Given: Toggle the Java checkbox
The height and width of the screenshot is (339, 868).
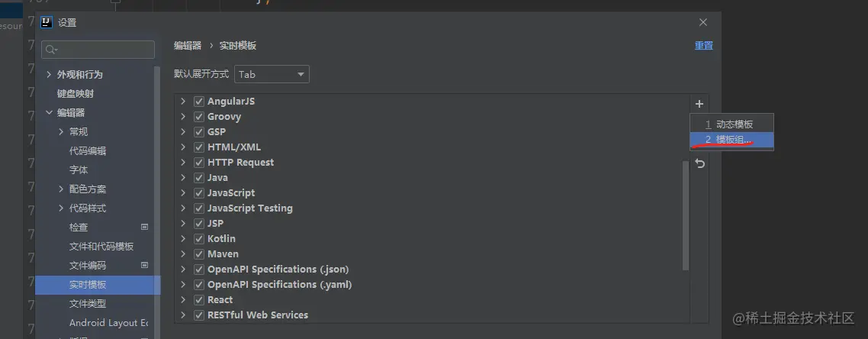Looking at the screenshot, I should [x=199, y=178].
